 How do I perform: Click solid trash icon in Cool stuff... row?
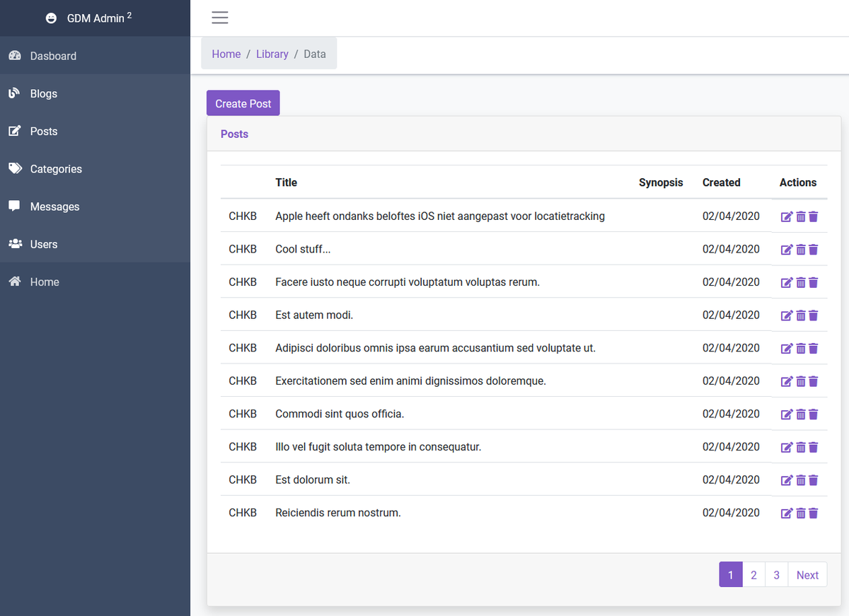814,250
